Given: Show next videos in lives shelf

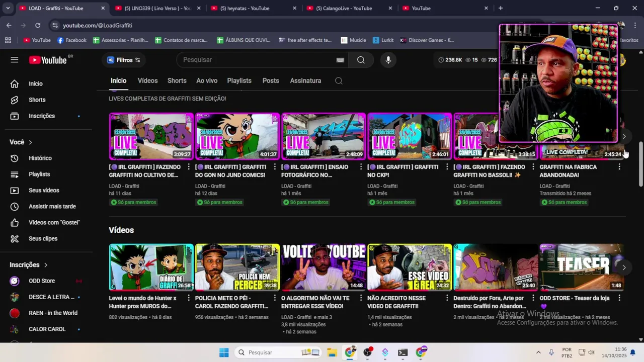Looking at the screenshot, I should click(624, 136).
